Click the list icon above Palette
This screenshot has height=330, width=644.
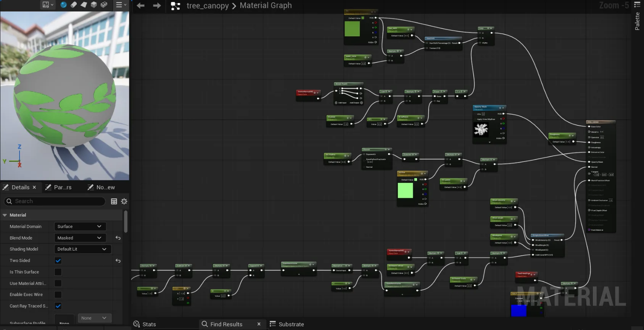coord(637,5)
